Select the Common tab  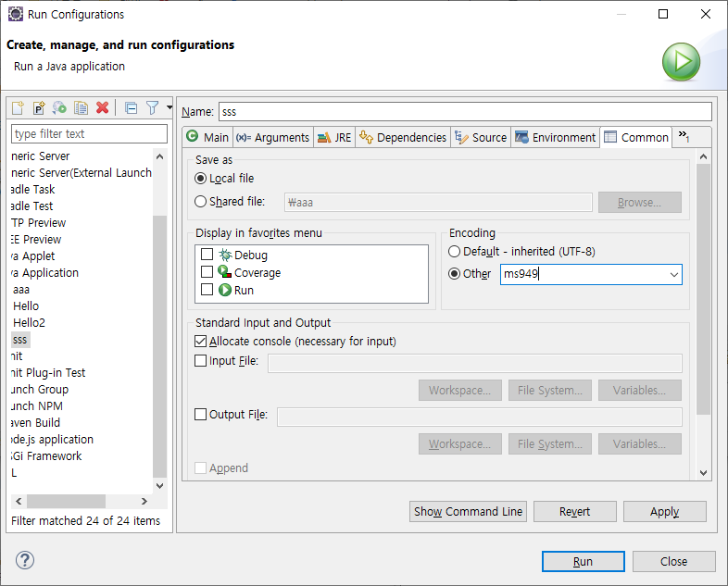tap(635, 137)
